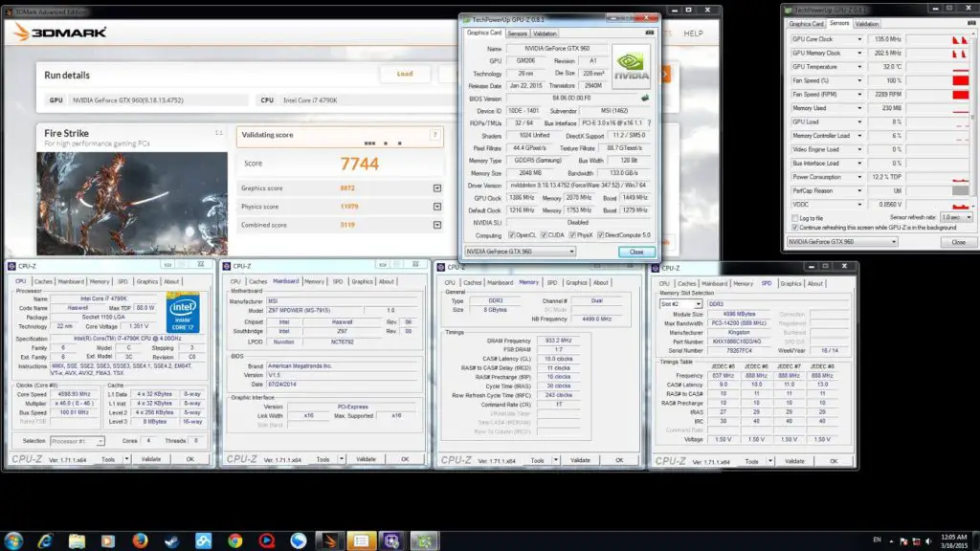This screenshot has width=980, height=551.
Task: Enable the Log to file checkbox
Action: click(795, 218)
